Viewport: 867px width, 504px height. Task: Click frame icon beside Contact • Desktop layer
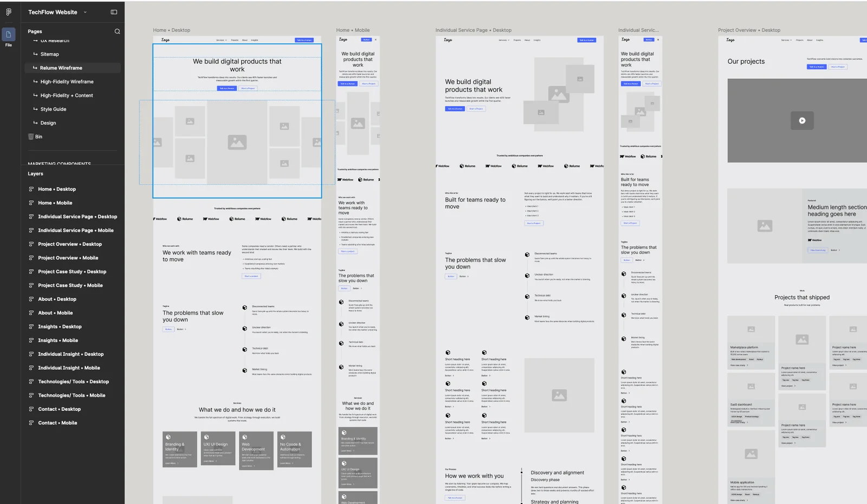point(31,409)
